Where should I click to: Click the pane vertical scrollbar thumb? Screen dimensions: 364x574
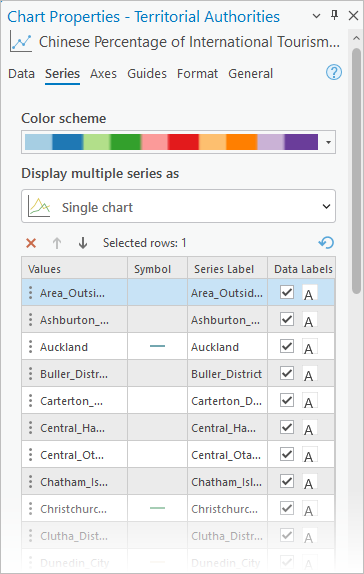click(356, 170)
